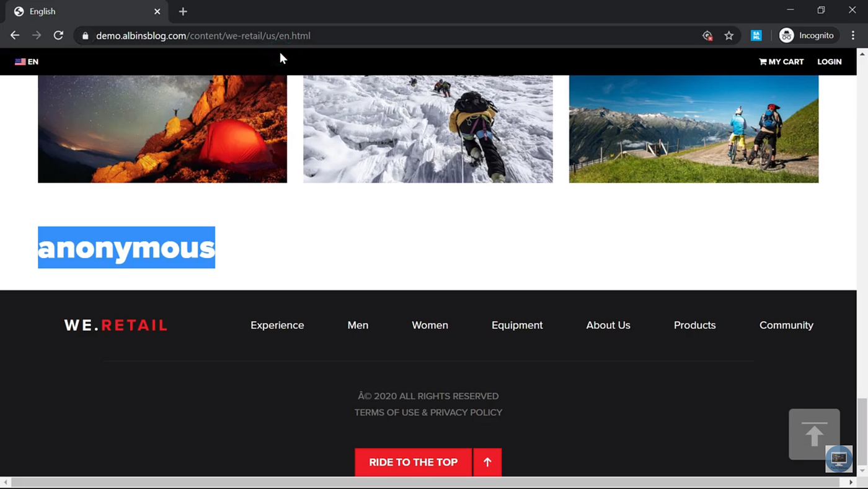Screen dimensions: 868x489
Task: Open Products in footer navigation
Action: (x=694, y=325)
